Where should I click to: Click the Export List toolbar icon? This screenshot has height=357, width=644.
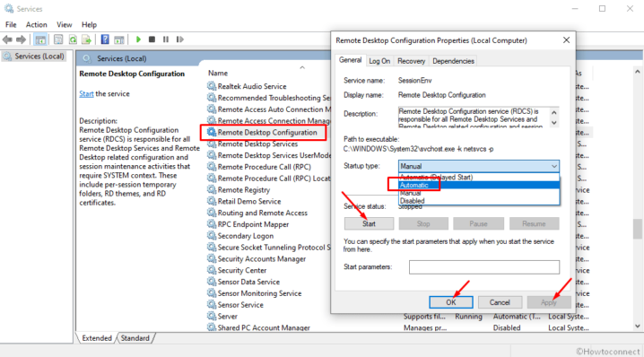coord(86,39)
